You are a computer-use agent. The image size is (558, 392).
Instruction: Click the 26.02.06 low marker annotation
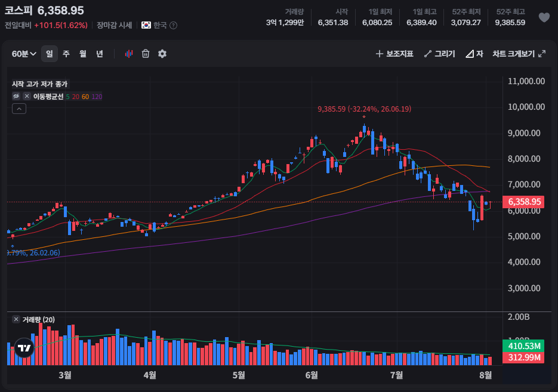point(33,252)
